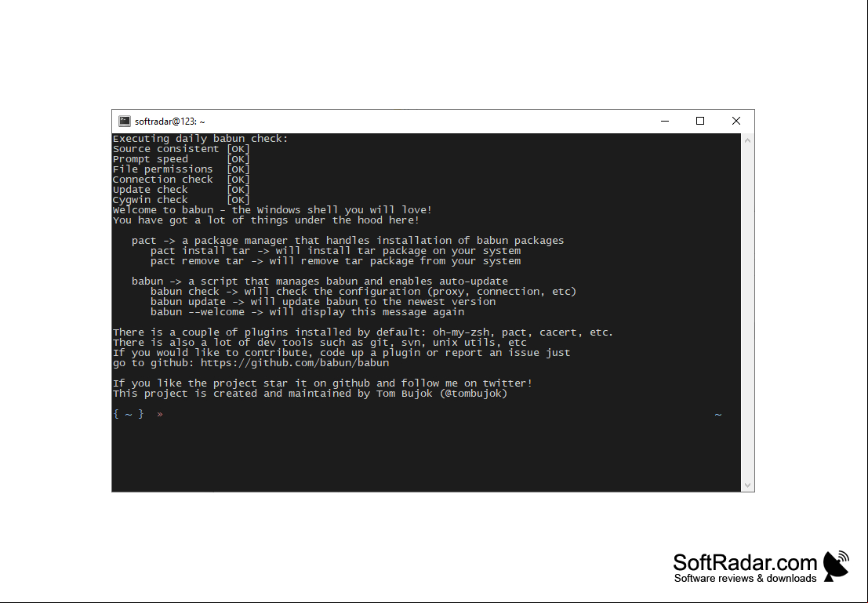Screen dimensions: 868x603
Task: Click the "pact install tar" line
Action: tap(336, 251)
